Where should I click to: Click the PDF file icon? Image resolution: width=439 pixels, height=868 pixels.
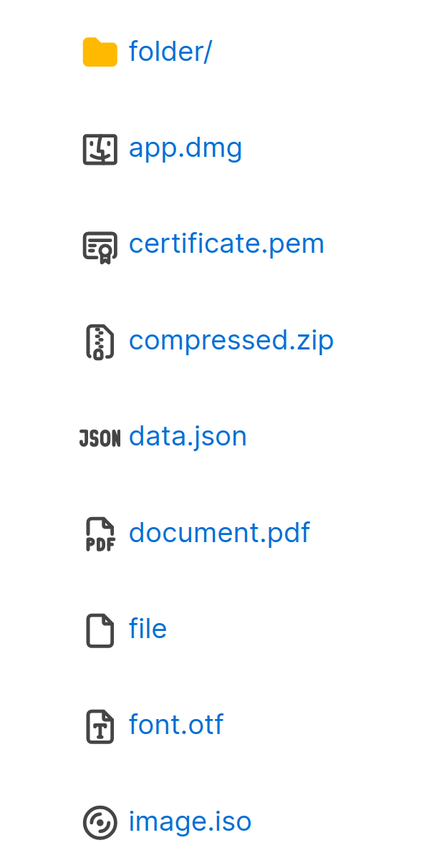(100, 534)
